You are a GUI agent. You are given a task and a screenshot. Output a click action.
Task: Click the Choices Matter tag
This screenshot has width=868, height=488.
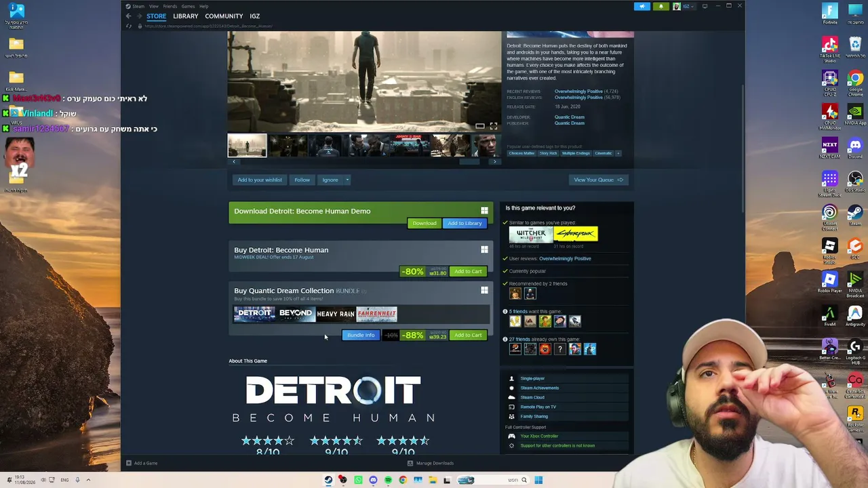coord(521,153)
